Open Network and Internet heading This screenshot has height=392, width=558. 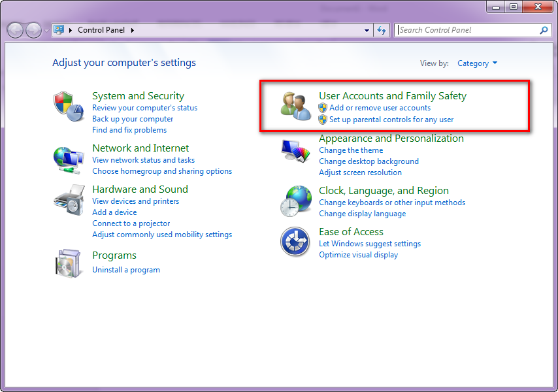coord(140,148)
